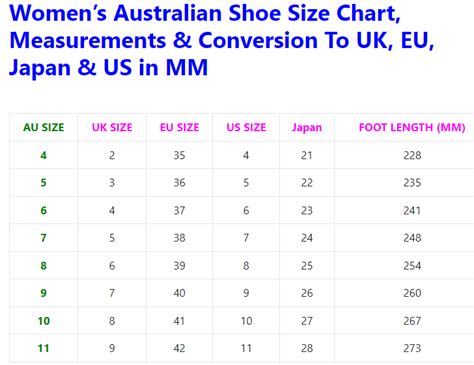Click the EU SIZE column header
The width and height of the screenshot is (474, 365).
(x=179, y=127)
